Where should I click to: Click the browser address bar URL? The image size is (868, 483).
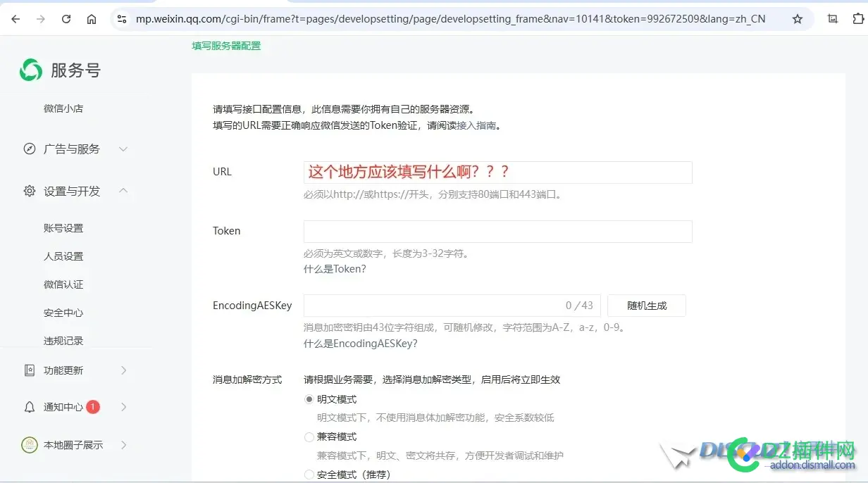[x=450, y=19]
